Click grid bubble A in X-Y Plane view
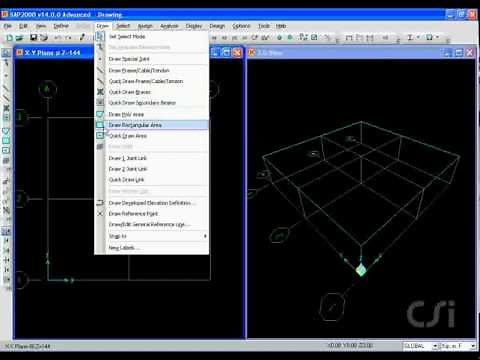This screenshot has height=360, width=480. [47, 89]
